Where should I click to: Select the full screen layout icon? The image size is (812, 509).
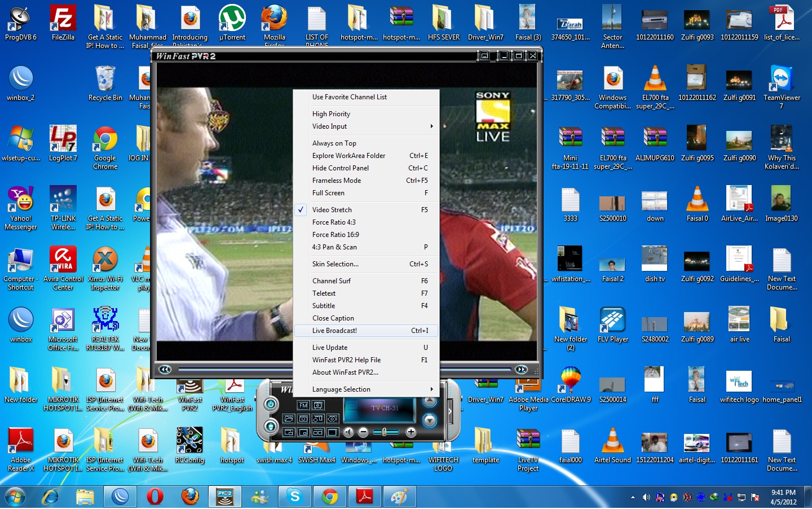(x=333, y=432)
